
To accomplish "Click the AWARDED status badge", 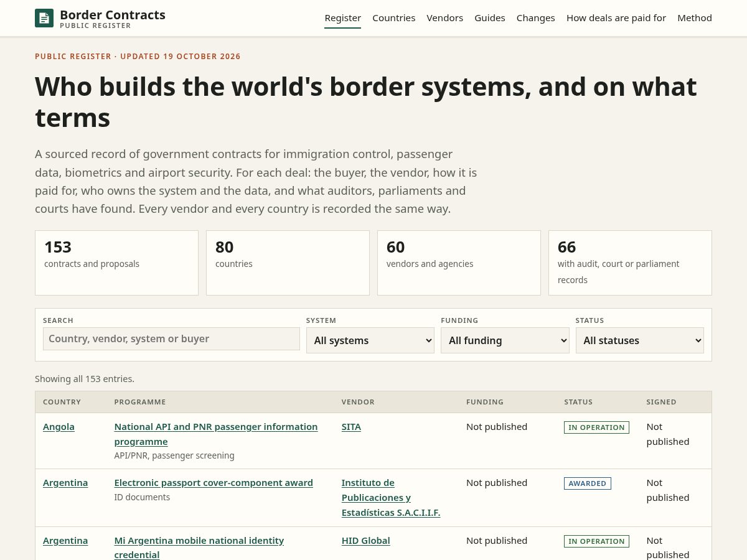I will pos(588,483).
